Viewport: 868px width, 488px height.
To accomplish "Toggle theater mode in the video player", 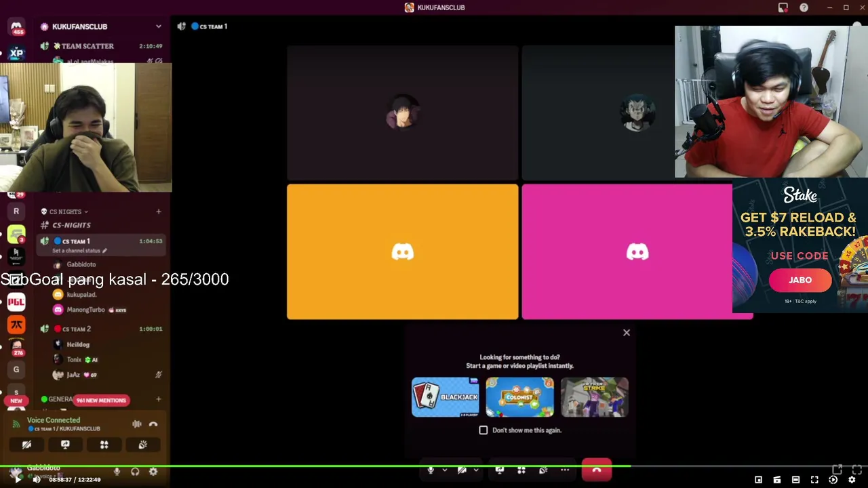I will pos(796,480).
